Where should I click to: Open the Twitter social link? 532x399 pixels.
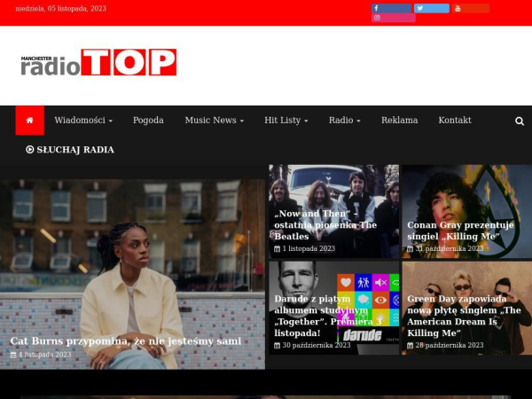point(432,8)
